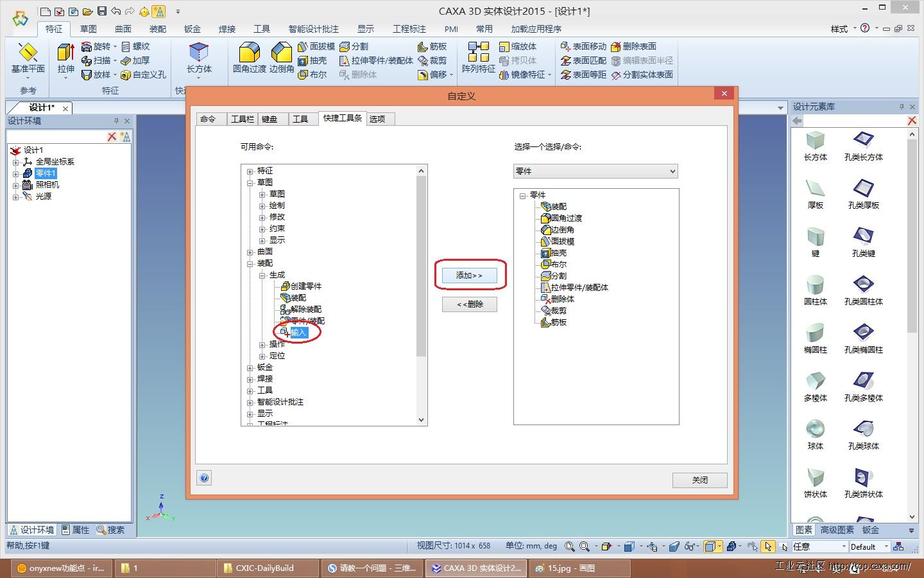
Task: Open the onyxnew功能点 taskbar window
Action: coord(62,568)
